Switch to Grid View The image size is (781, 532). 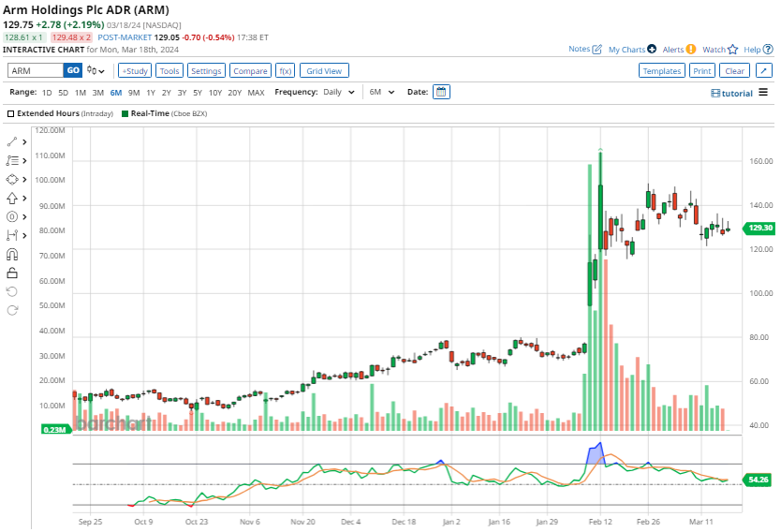(x=324, y=71)
